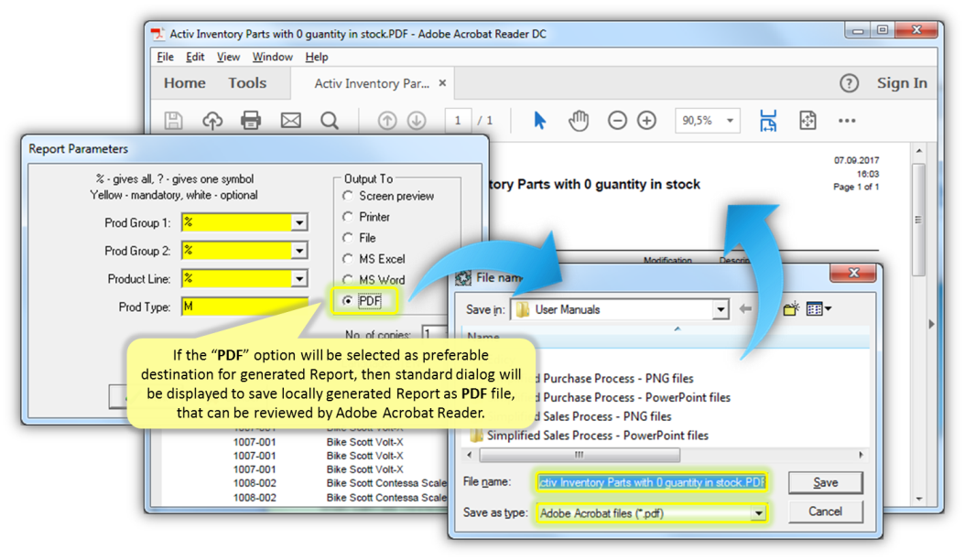Create new folder in Save dialog
This screenshot has width=965, height=560.
tap(791, 308)
